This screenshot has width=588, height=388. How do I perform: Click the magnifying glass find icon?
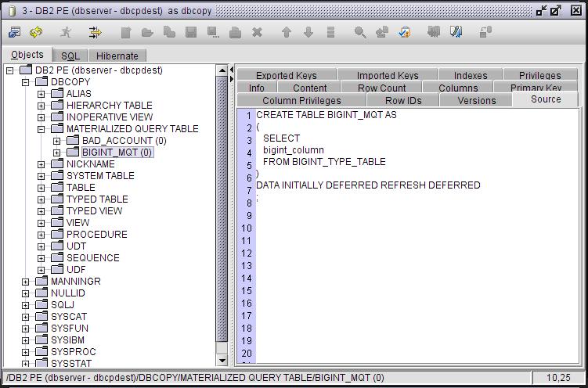click(360, 33)
